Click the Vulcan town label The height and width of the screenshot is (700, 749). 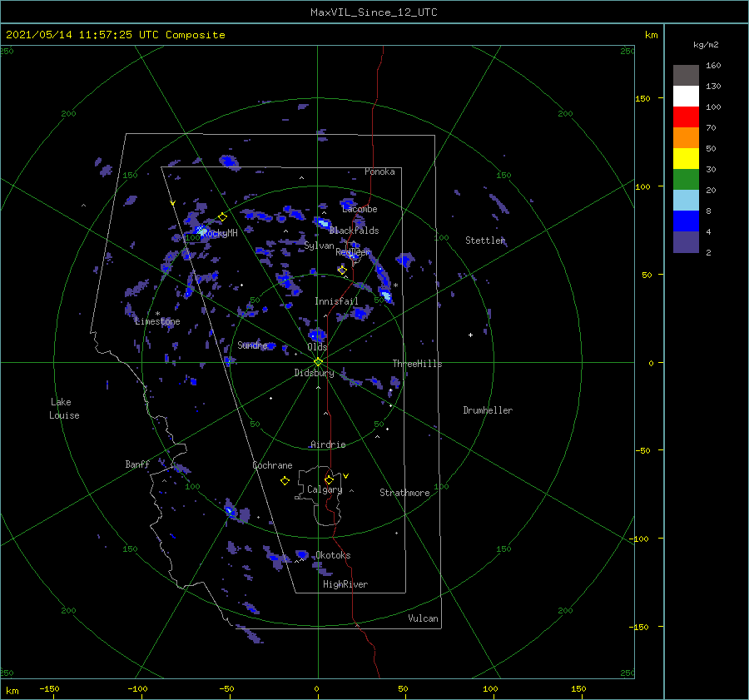pos(423,618)
